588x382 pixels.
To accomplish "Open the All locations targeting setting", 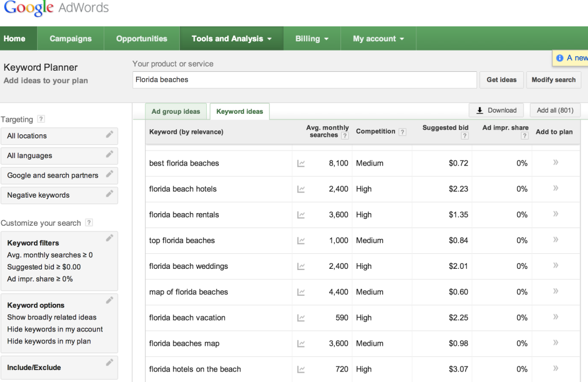I will click(x=59, y=136).
